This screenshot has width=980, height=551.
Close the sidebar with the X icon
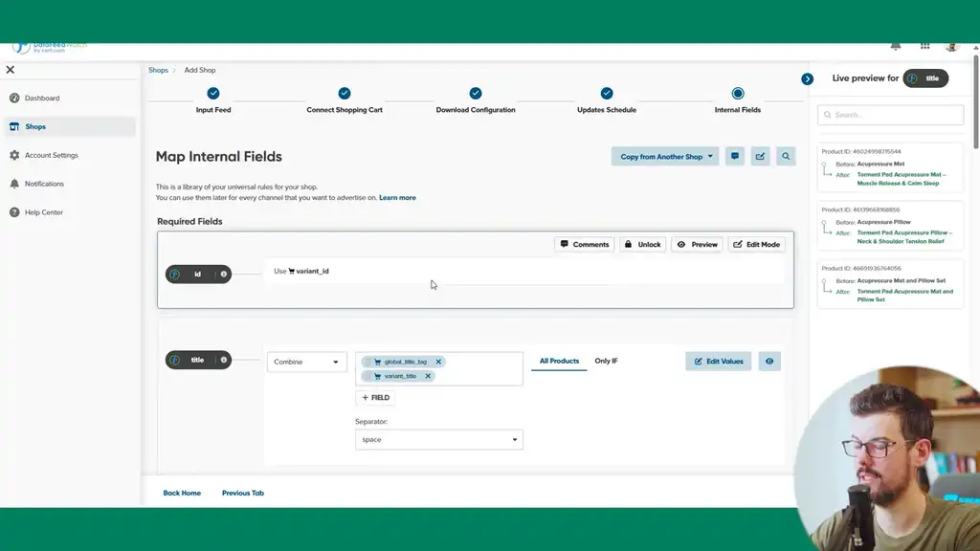tap(11, 70)
